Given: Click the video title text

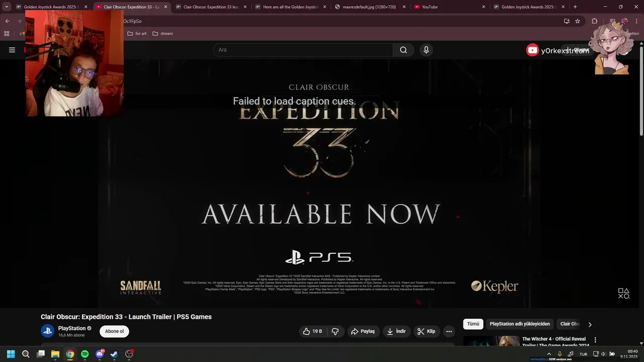Looking at the screenshot, I should click(126, 317).
